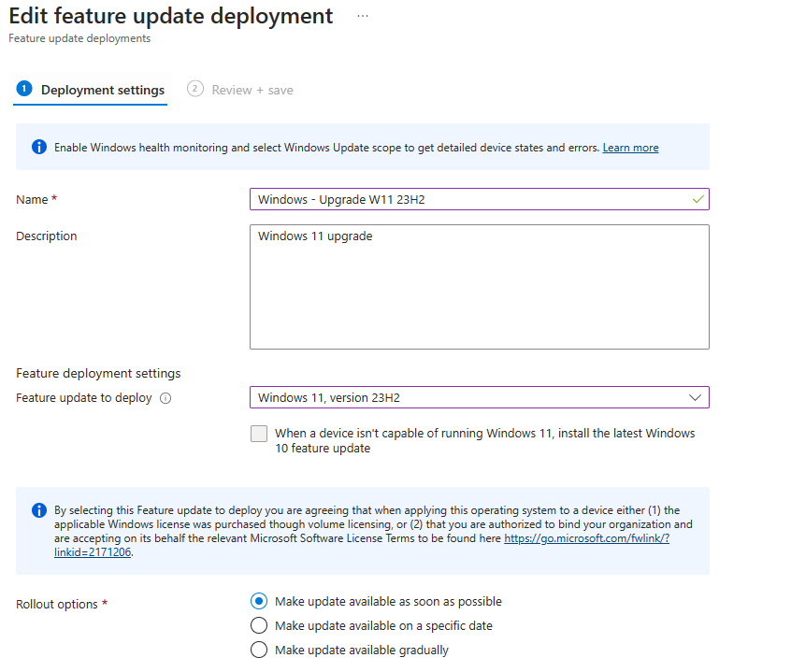791x672 pixels.
Task: Open the Microsoft Software License Terms link
Action: [586, 539]
